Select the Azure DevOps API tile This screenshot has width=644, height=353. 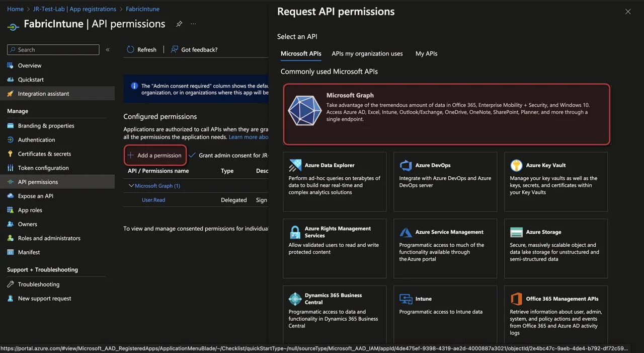coord(445,182)
